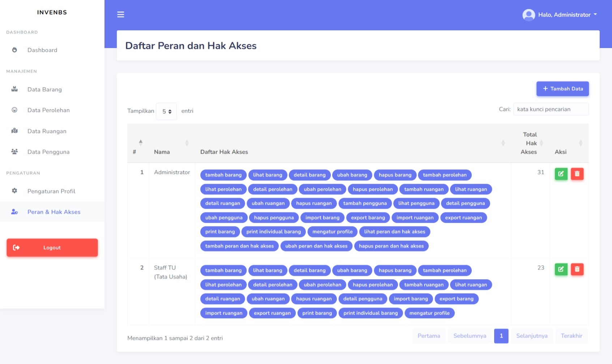Click the green edit icon for Staff TU
Viewport: 612px width, 364px height.
(x=561, y=269)
